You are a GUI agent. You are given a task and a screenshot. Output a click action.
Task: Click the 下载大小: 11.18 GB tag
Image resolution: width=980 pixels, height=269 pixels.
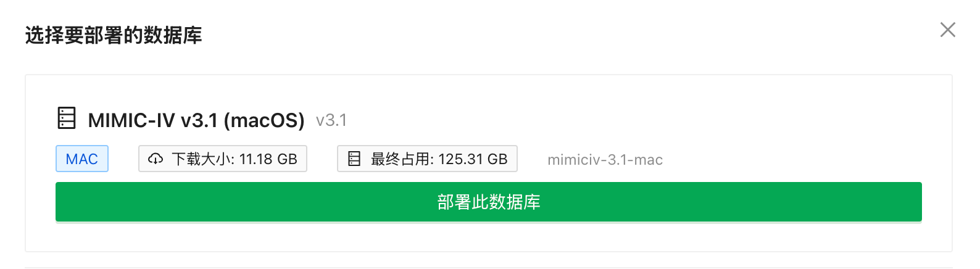pos(223,159)
